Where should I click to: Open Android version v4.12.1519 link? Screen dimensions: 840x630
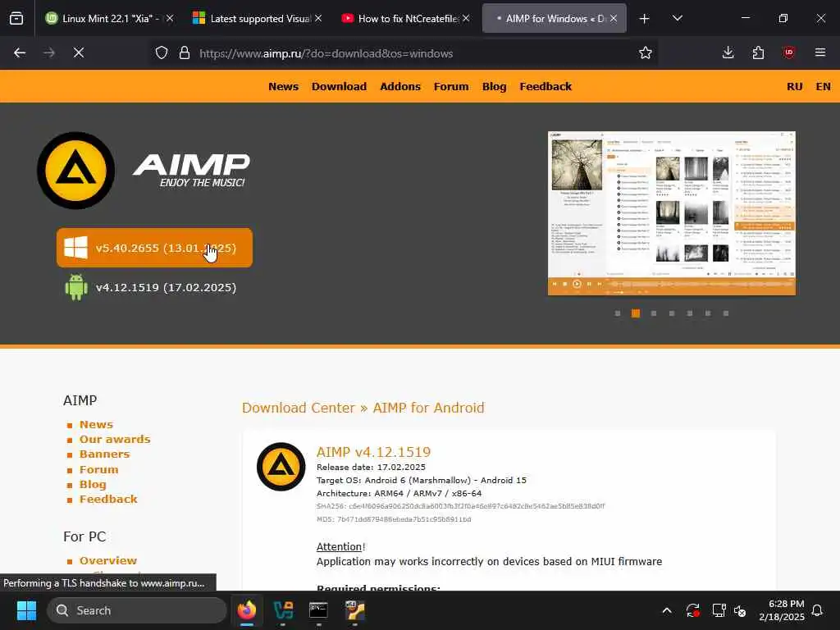click(x=166, y=288)
